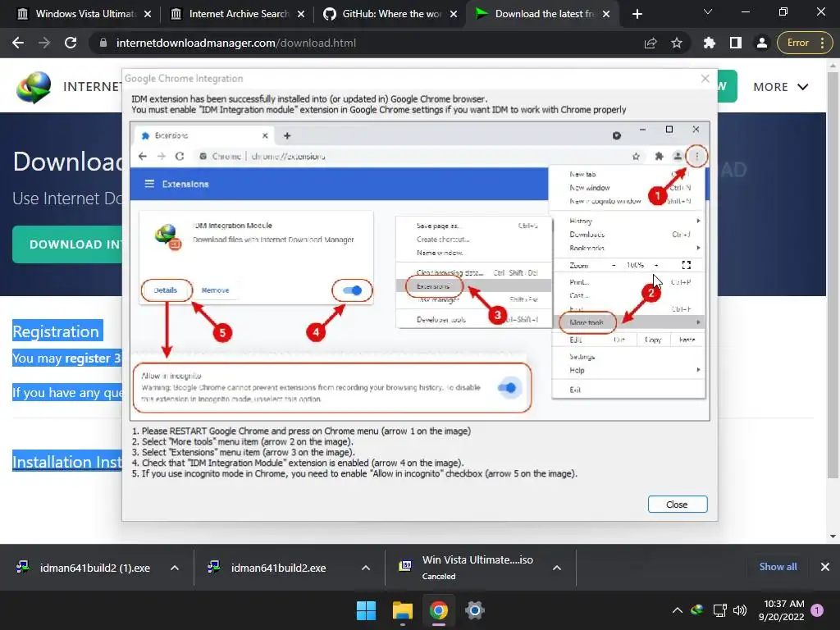
Task: Open the clock showing 10:37 AM
Action: pyautogui.click(x=781, y=610)
